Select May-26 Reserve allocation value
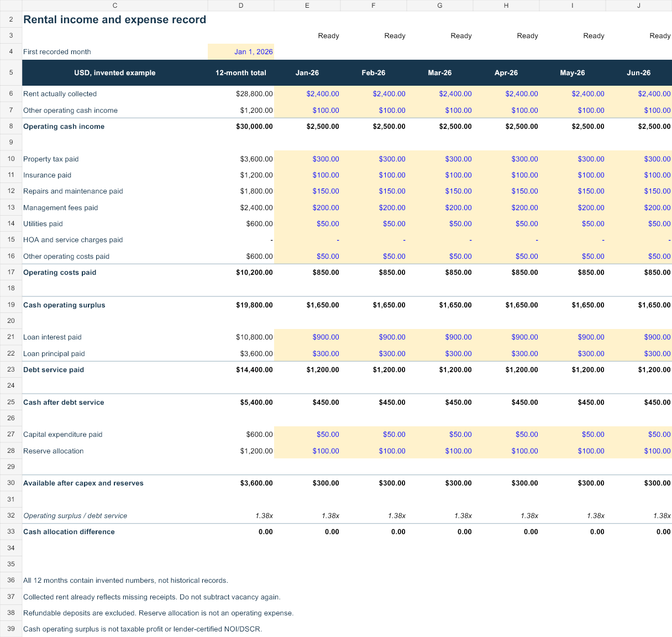The width and height of the screenshot is (672, 637). 573,451
